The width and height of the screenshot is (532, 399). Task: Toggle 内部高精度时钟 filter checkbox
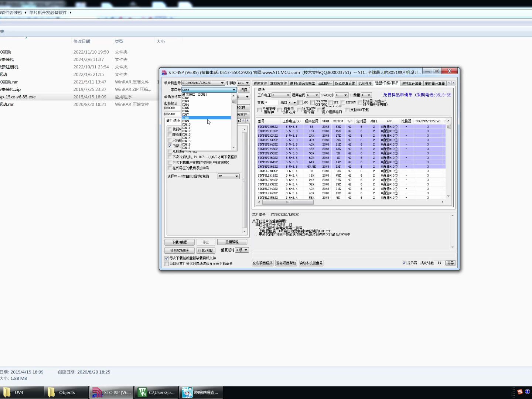259,110
